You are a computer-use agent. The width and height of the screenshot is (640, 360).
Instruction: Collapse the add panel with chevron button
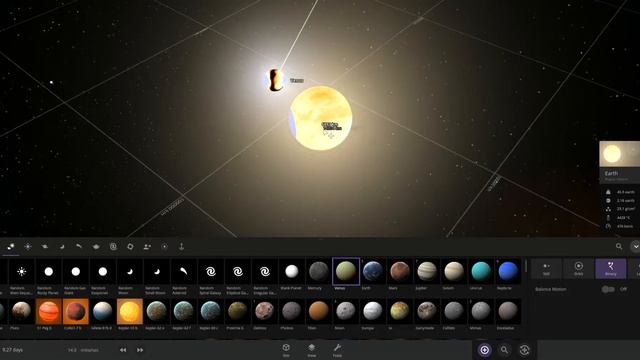pyautogui.click(x=636, y=247)
